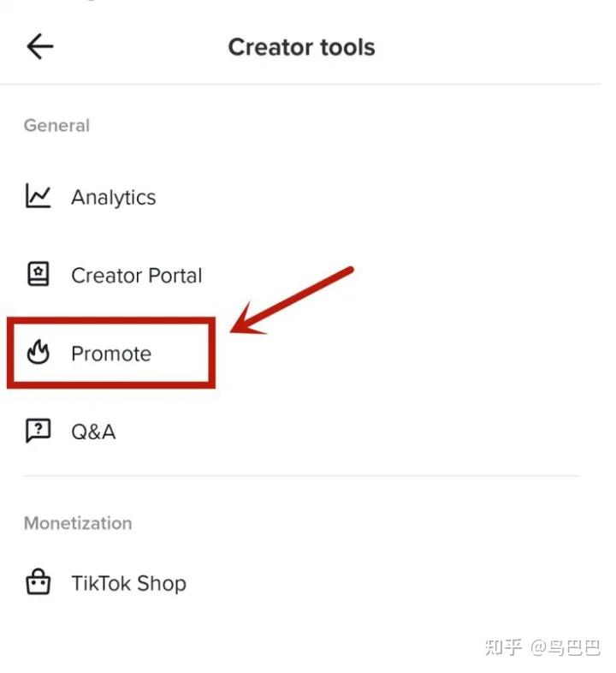616x673 pixels.
Task: Click the Analytics line chart icon
Action: [38, 196]
